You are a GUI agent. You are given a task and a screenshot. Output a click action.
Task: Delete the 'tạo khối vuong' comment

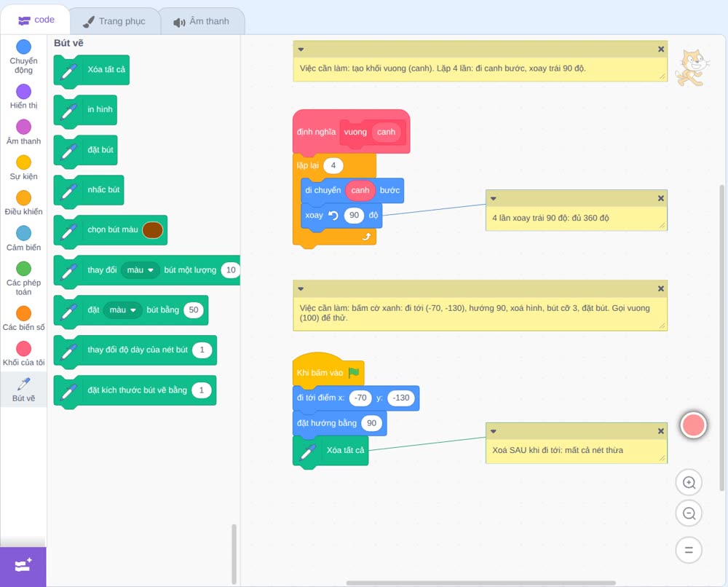coord(661,50)
